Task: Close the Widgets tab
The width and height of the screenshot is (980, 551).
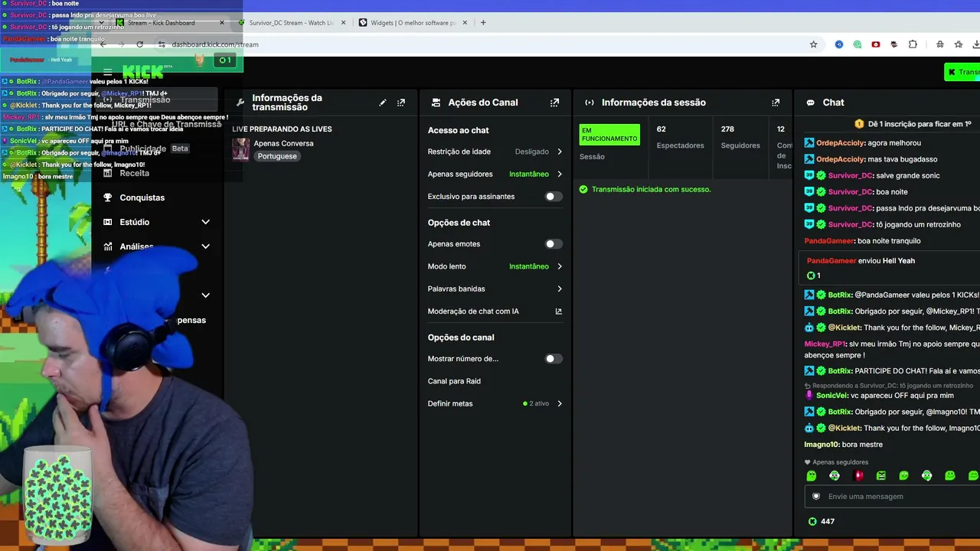Action: [465, 23]
